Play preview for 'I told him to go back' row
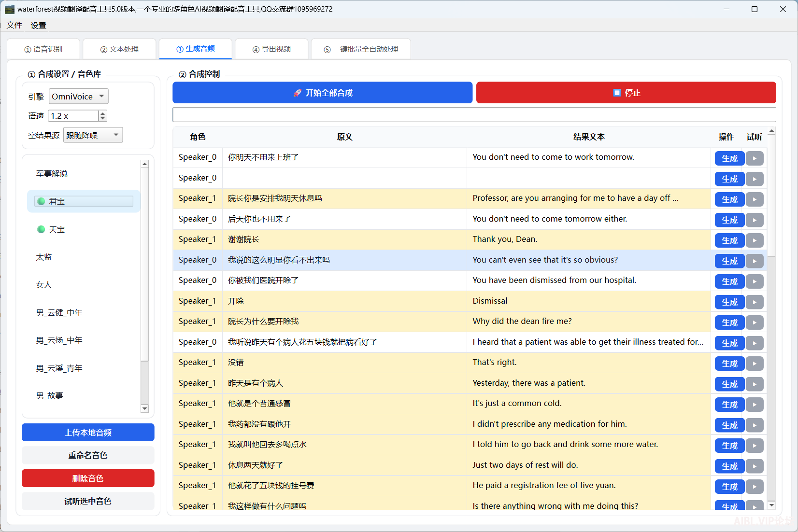 [x=754, y=446]
